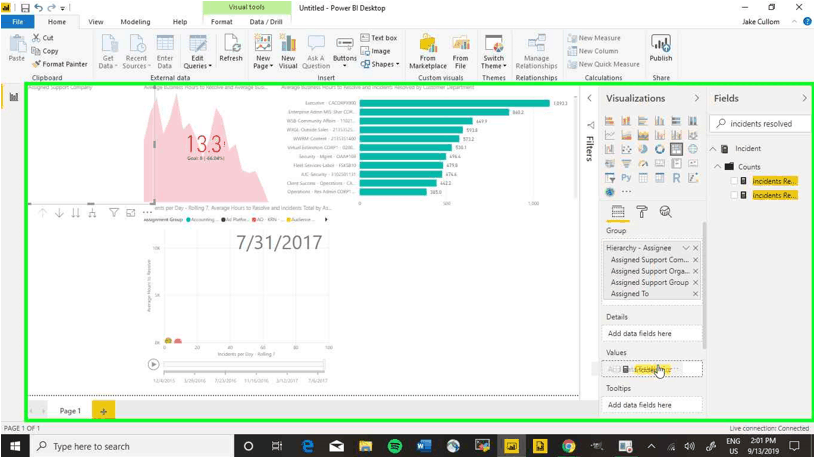Choose the Ribbon chart visualization
This screenshot has height=459, width=816.
[693, 135]
